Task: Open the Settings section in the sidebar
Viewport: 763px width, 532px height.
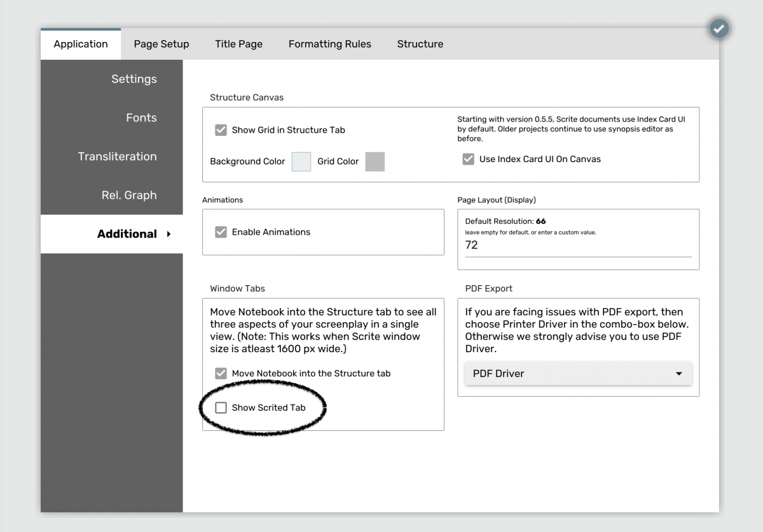Action: [x=134, y=79]
